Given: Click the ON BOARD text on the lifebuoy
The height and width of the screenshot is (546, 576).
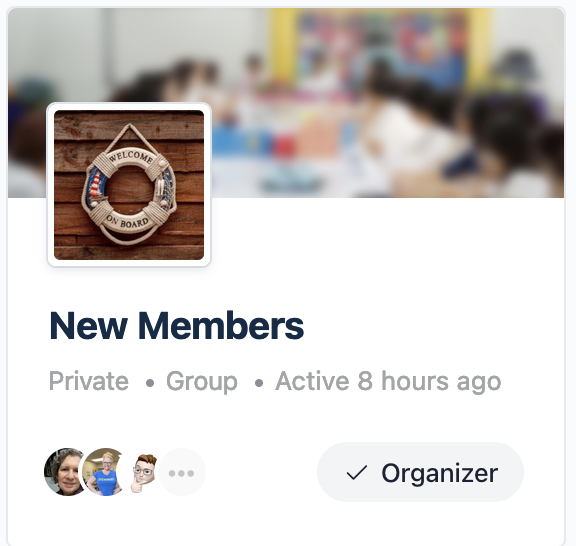Looking at the screenshot, I should point(128,222).
